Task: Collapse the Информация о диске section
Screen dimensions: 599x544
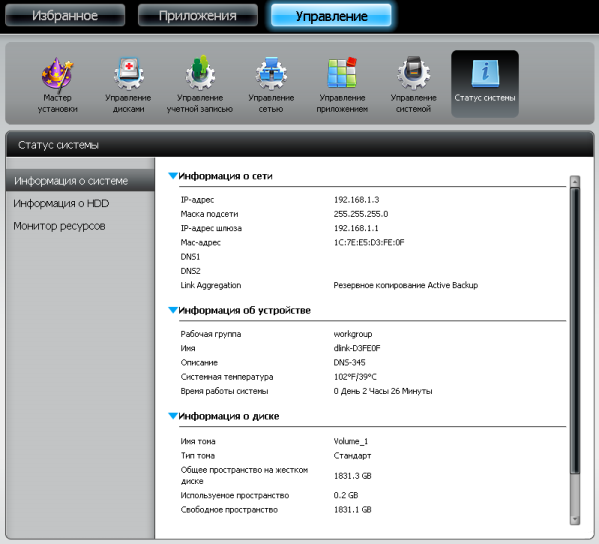Action: [x=173, y=416]
